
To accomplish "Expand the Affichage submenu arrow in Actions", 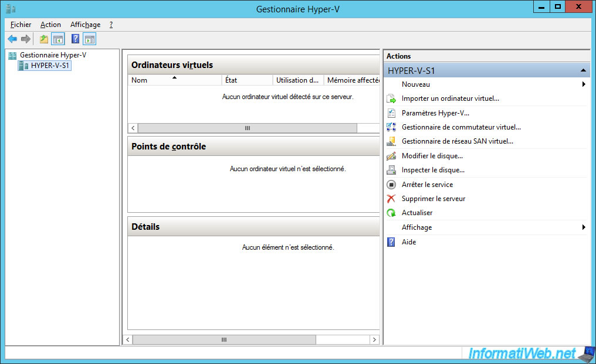I will point(584,227).
